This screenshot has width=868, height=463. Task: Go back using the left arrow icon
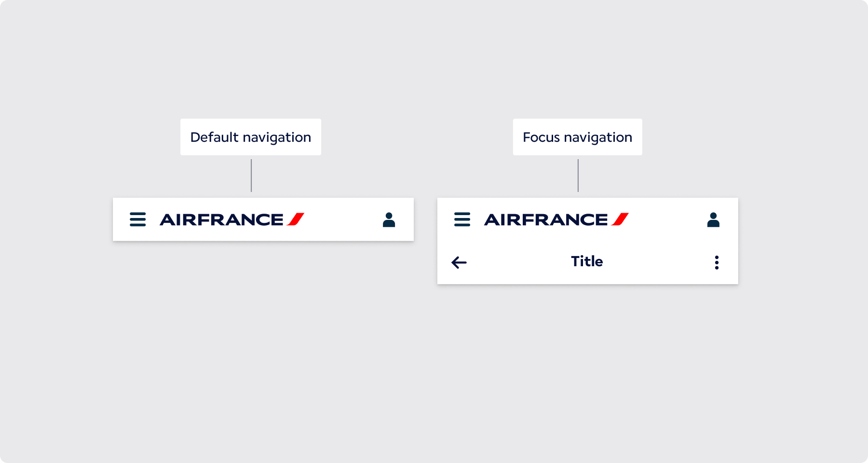[x=459, y=262]
